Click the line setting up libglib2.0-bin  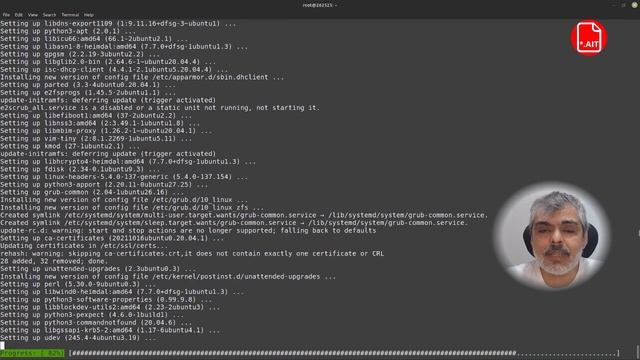tap(108, 62)
